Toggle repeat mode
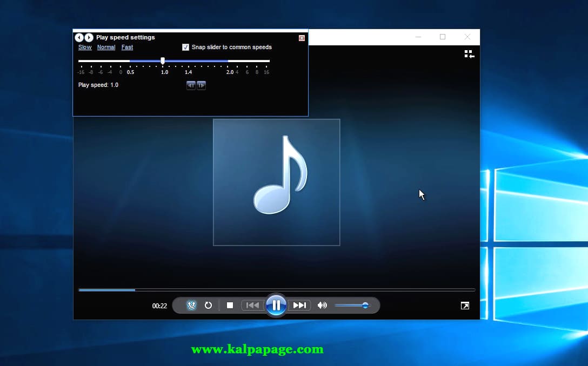The image size is (588, 366). point(208,306)
